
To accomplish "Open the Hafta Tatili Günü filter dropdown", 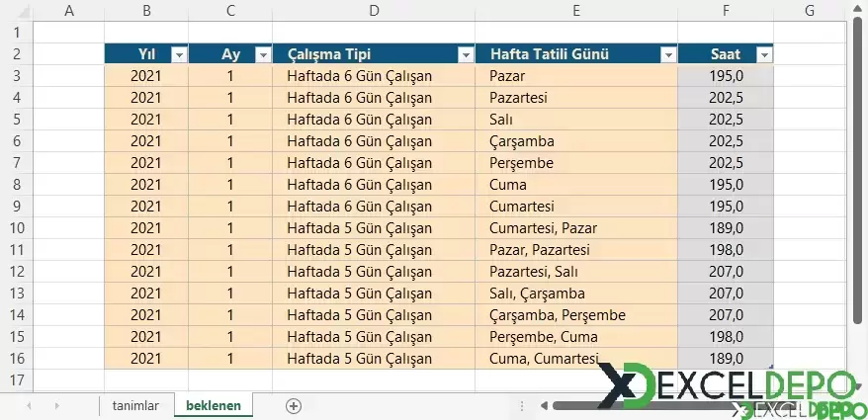I will (669, 54).
